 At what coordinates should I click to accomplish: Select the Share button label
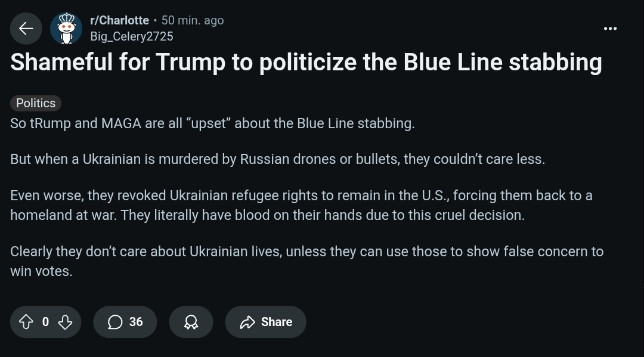(x=277, y=322)
